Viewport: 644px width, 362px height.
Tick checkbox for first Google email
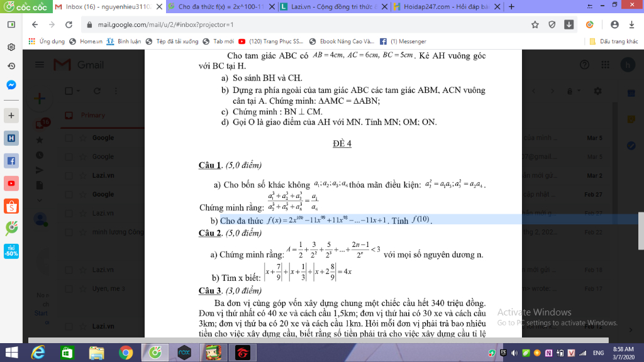(x=69, y=138)
